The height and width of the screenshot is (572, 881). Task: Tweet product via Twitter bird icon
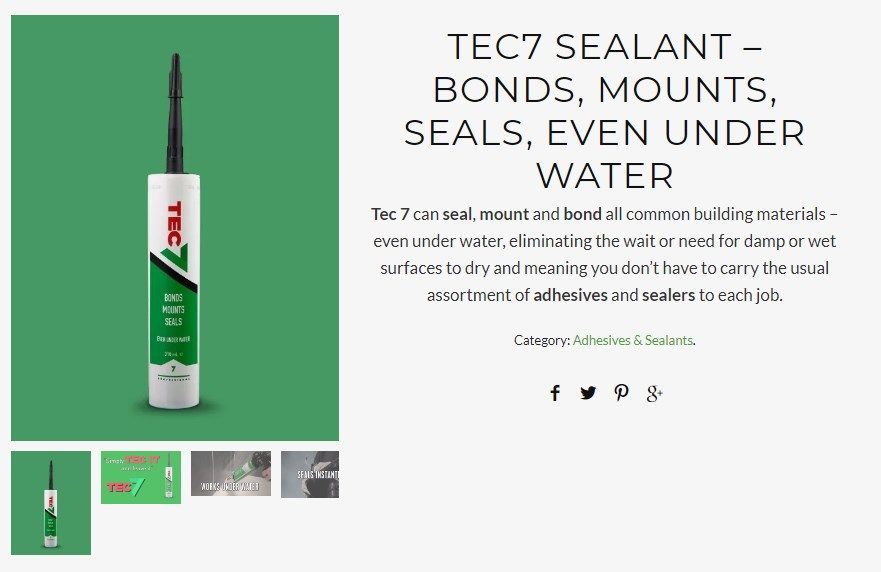click(x=588, y=392)
